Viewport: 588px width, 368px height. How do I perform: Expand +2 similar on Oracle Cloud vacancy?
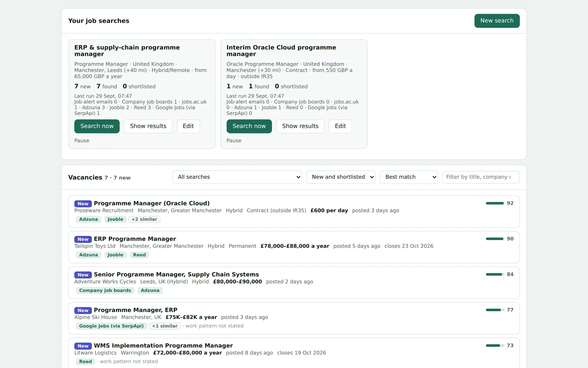[144, 219]
